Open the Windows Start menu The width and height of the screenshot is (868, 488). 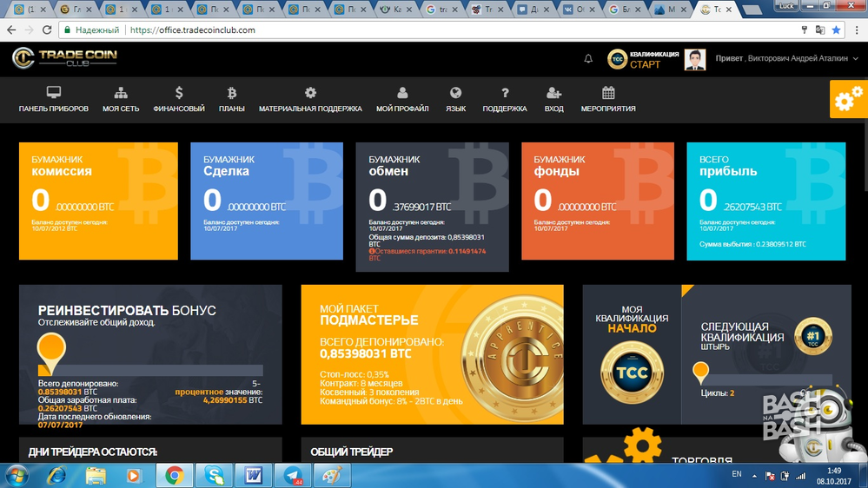17,475
